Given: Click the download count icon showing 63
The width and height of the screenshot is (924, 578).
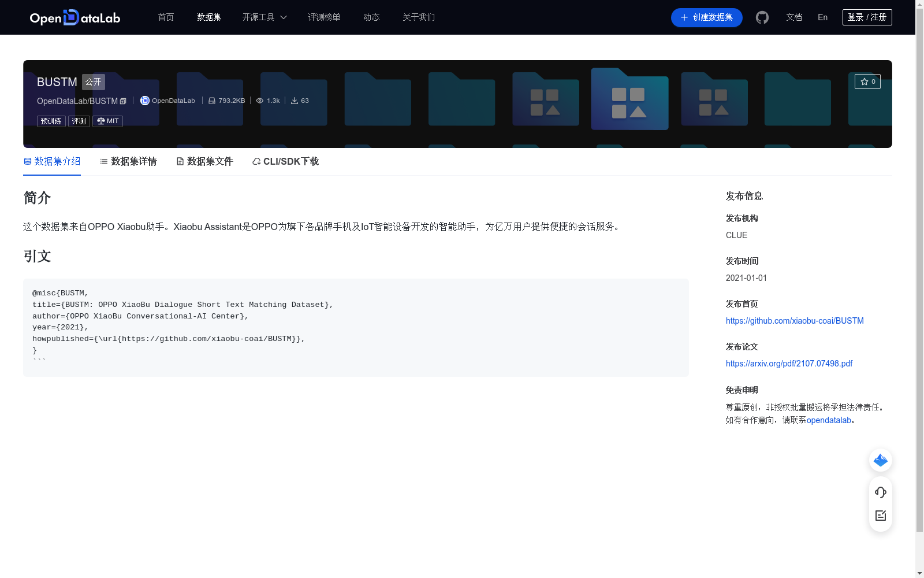Looking at the screenshot, I should [x=295, y=100].
